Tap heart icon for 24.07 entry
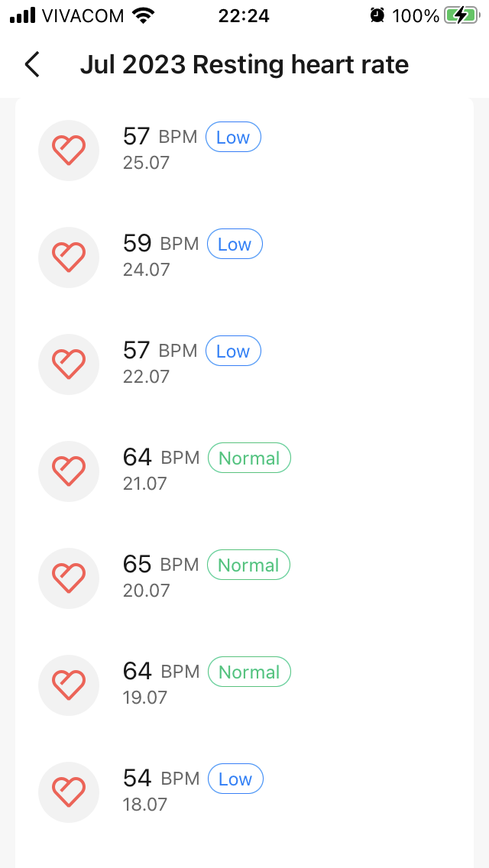 click(69, 257)
